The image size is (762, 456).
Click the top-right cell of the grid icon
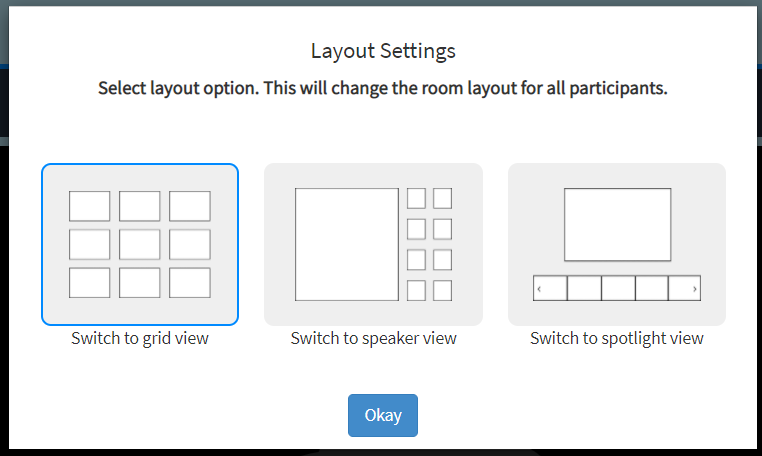pyautogui.click(x=190, y=206)
